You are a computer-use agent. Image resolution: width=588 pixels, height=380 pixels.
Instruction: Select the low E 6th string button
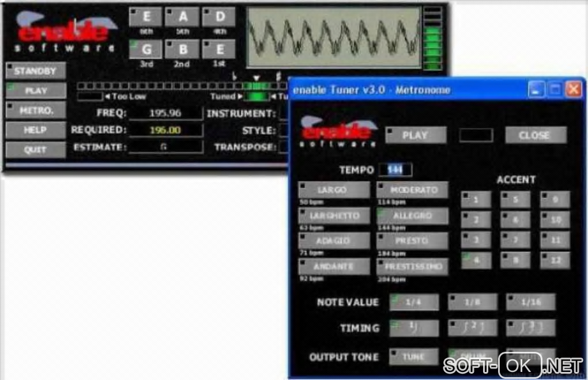[145, 17]
